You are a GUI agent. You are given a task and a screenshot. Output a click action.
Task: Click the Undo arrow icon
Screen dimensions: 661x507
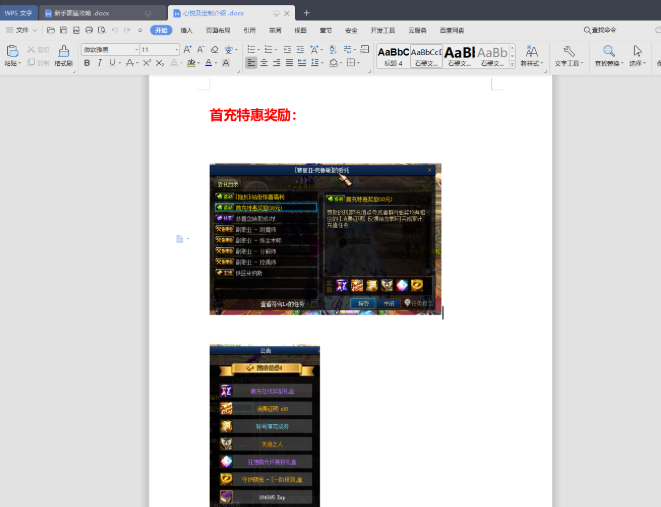click(115, 30)
